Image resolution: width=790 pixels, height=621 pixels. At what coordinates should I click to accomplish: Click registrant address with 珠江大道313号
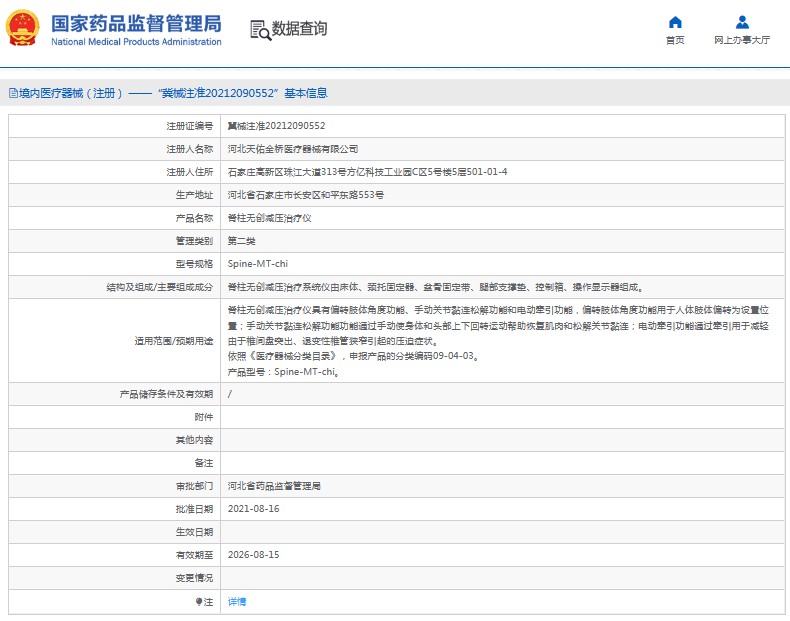coord(367,172)
